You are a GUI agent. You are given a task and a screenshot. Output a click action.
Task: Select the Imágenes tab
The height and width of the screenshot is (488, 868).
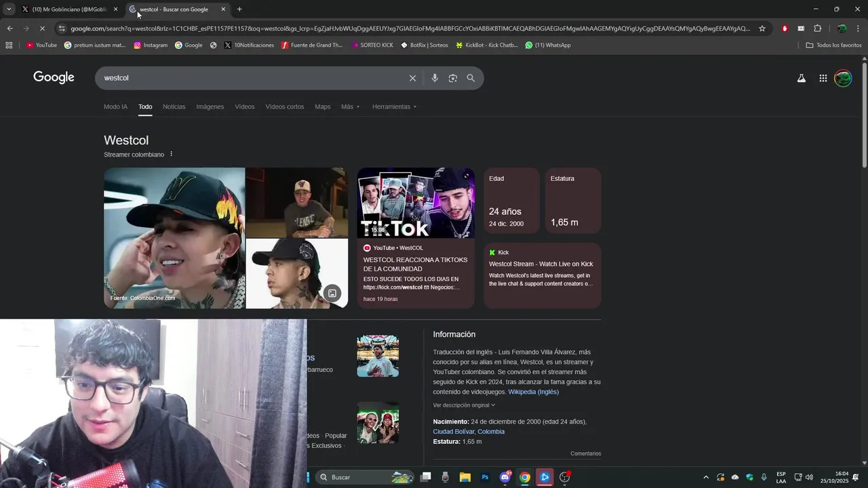click(210, 107)
